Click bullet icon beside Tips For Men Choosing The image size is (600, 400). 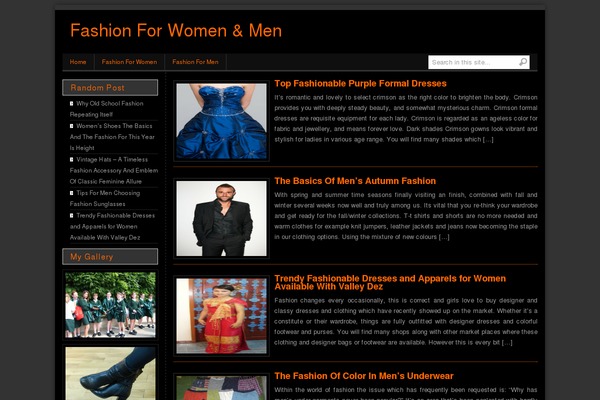pos(72,193)
